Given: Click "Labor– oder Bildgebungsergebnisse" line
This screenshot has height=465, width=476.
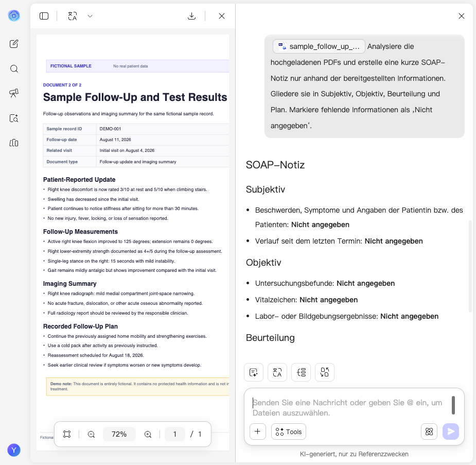Looking at the screenshot, I should pyautogui.click(x=347, y=316).
